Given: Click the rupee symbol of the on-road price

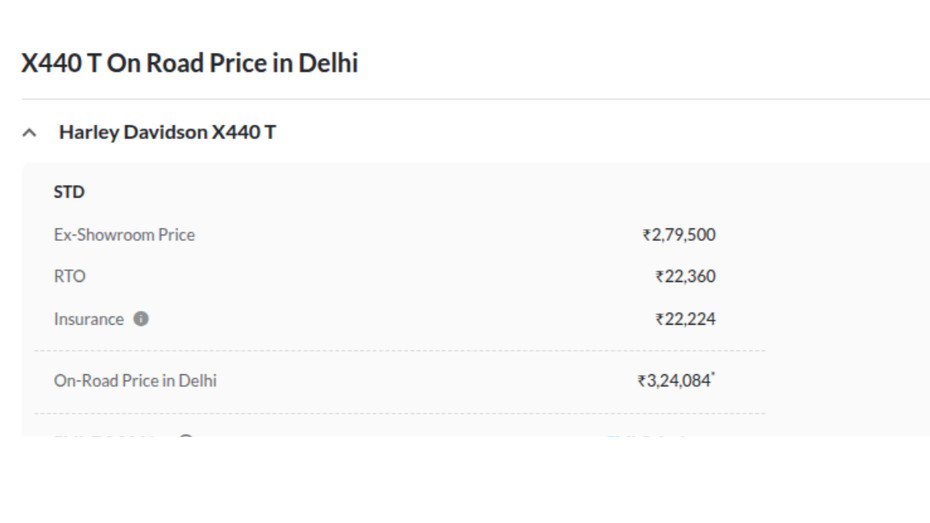Looking at the screenshot, I should [641, 382].
